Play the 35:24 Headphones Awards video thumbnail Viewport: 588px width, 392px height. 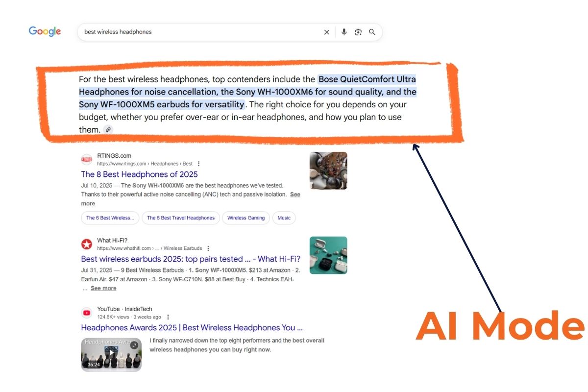111,354
